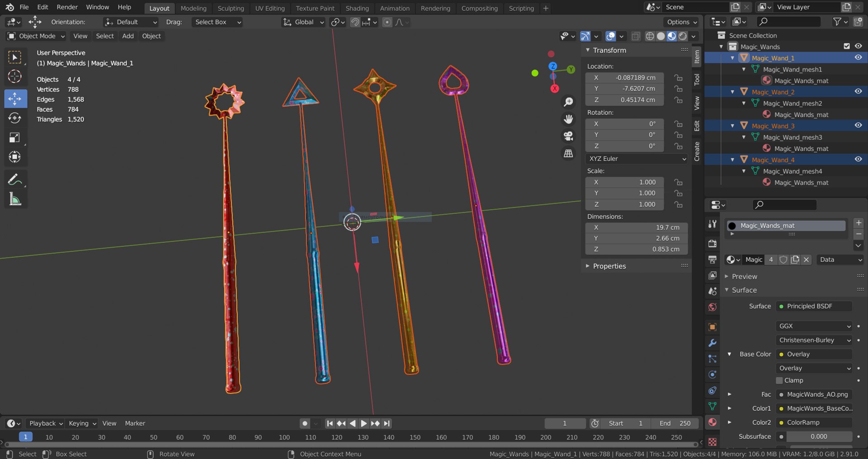
Task: Open the Orientation Default dropdown
Action: 131,22
